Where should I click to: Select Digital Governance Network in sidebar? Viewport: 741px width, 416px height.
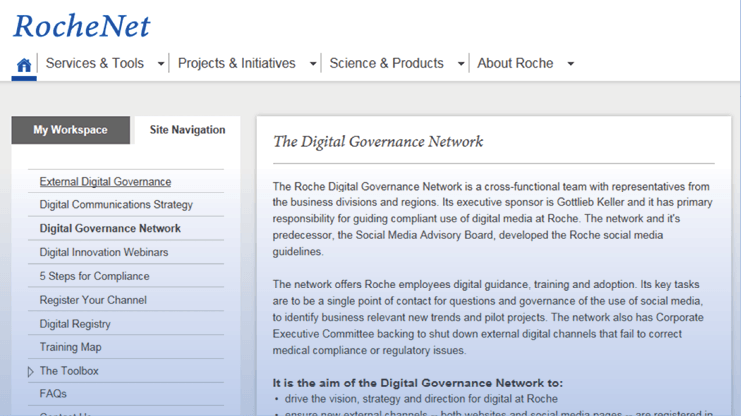pos(110,228)
